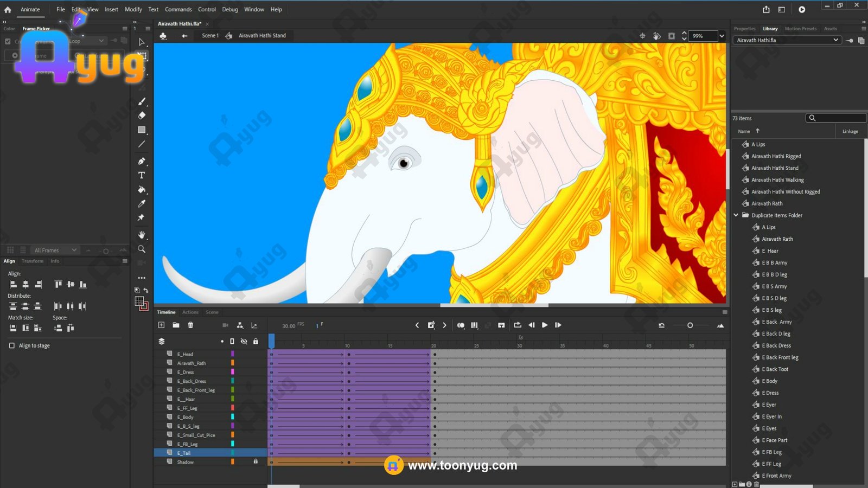The height and width of the screenshot is (488, 868).
Task: Hide all layers with eye icon
Action: (244, 341)
